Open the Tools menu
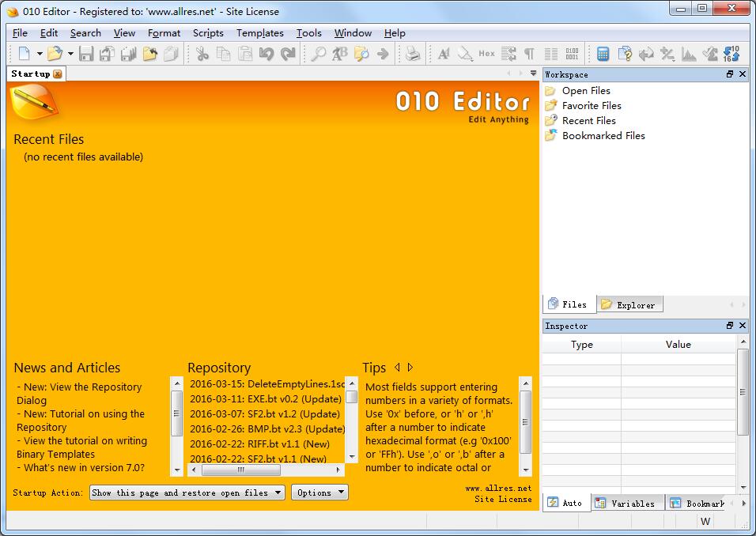The height and width of the screenshot is (536, 756). coord(308,32)
